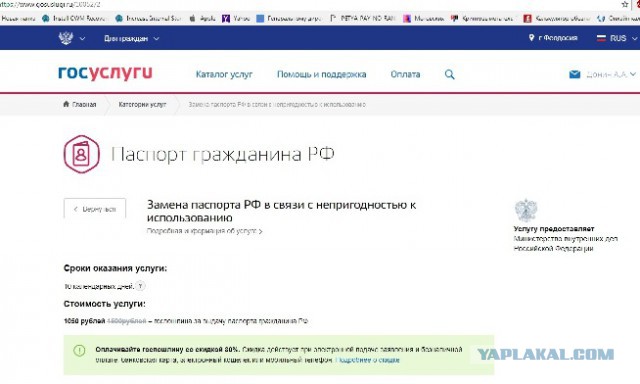Go to 'Категории услуг' breadcrumb

142,104
